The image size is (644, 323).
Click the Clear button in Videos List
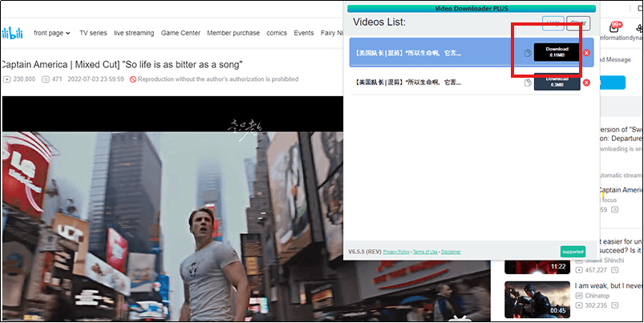click(x=578, y=23)
